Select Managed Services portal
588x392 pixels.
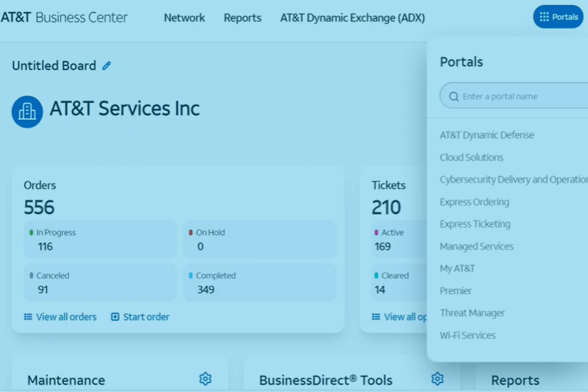tap(476, 246)
